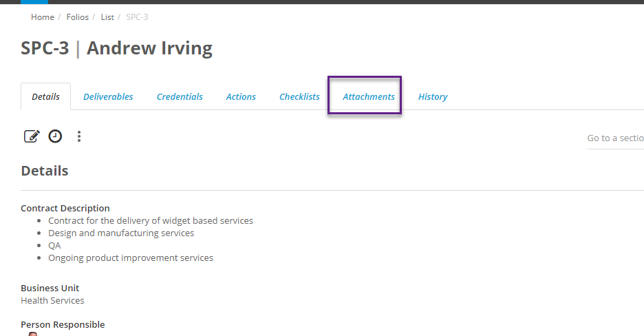
Task: View the Checklists tab
Action: [299, 97]
